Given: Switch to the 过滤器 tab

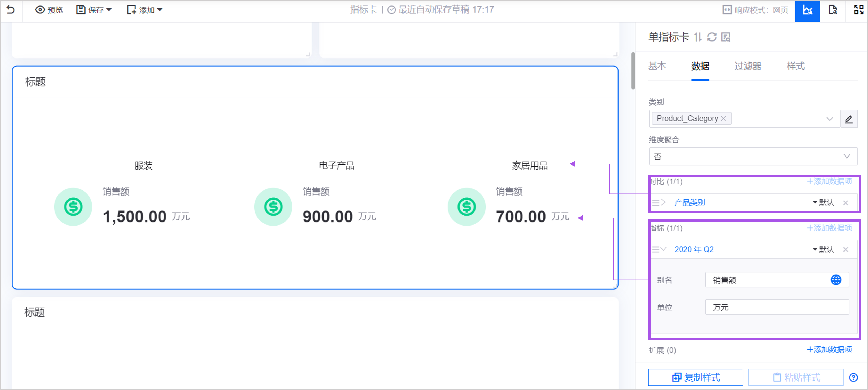Looking at the screenshot, I should click(748, 66).
